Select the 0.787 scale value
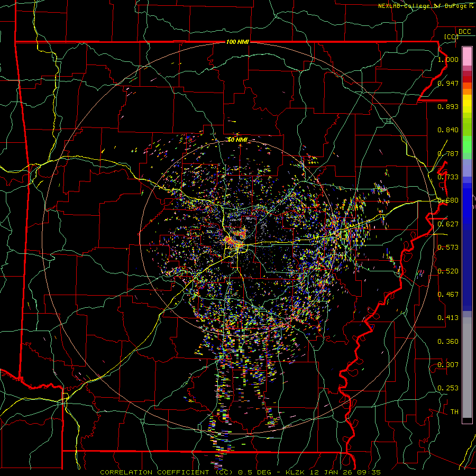Image resolution: width=476 pixels, height=476 pixels. coord(448,153)
